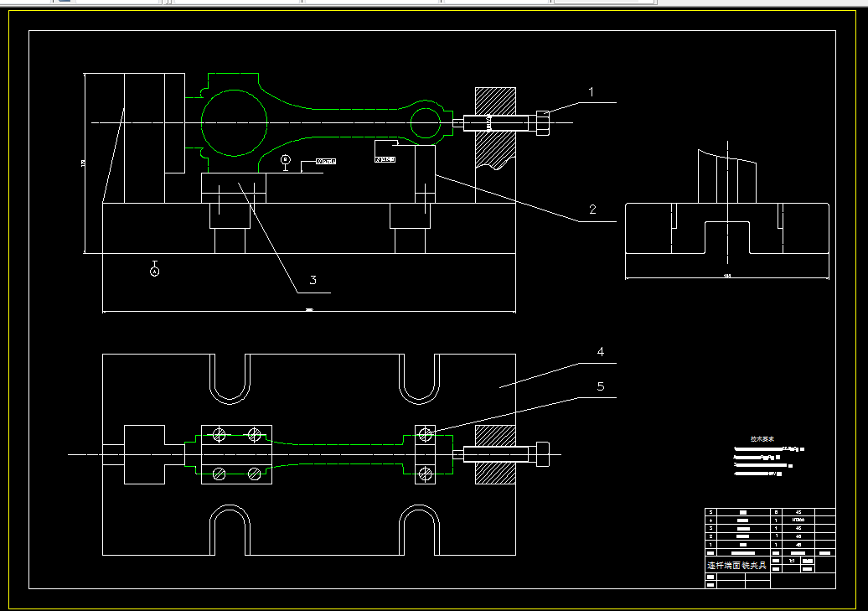
Task: Select callout number 3 label
Action: click(x=313, y=280)
